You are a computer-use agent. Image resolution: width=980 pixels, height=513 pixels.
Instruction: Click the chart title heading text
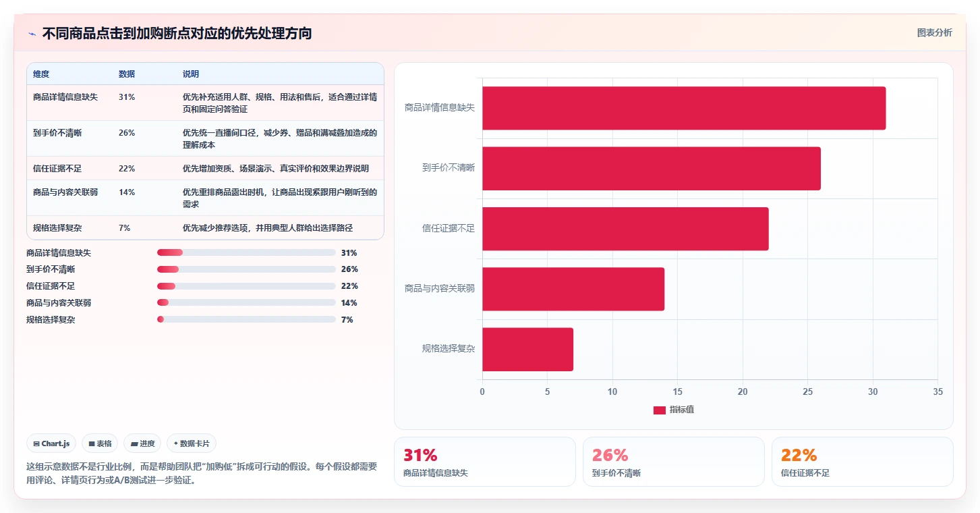177,34
